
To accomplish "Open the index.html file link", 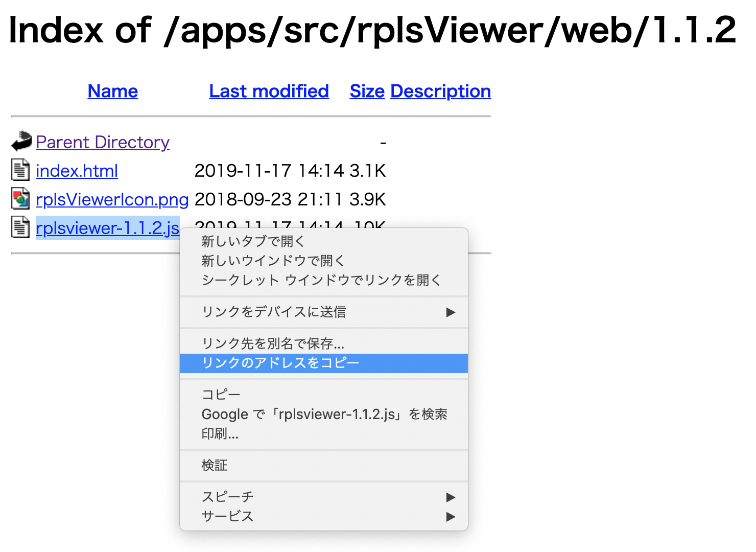I will 77,171.
